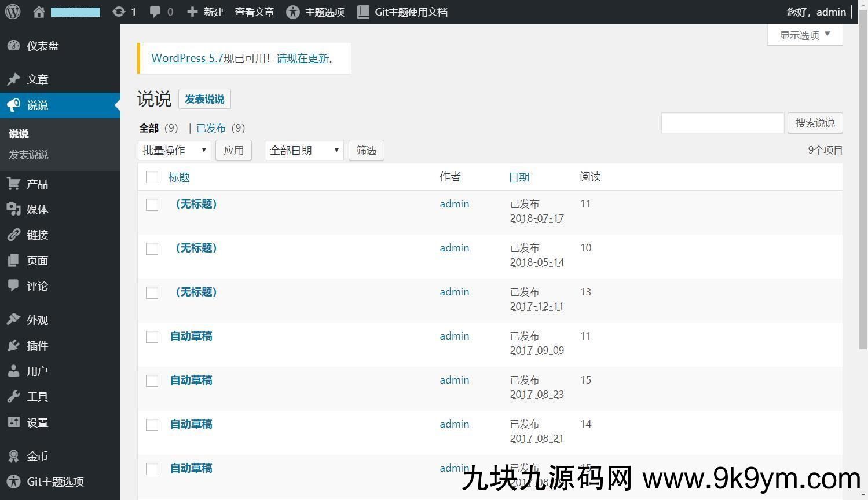Click the 工具 wrench icon
Screen dimensions: 868x500
pyautogui.click(x=13, y=396)
